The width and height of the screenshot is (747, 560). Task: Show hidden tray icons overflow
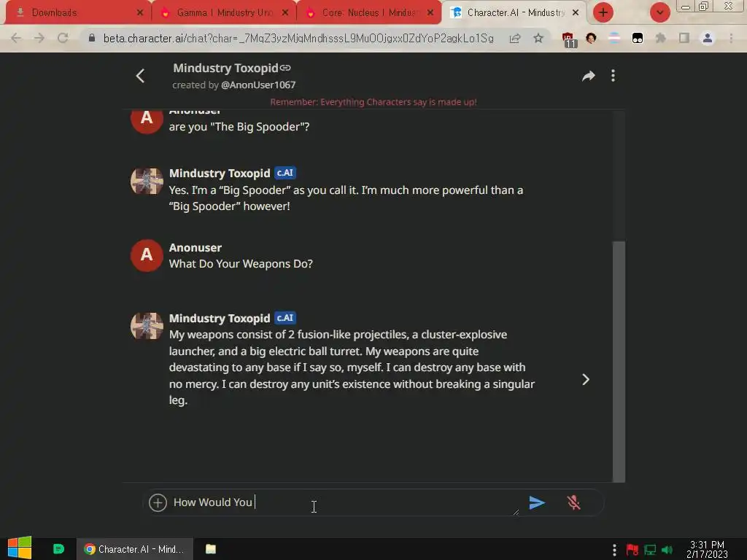coord(614,550)
